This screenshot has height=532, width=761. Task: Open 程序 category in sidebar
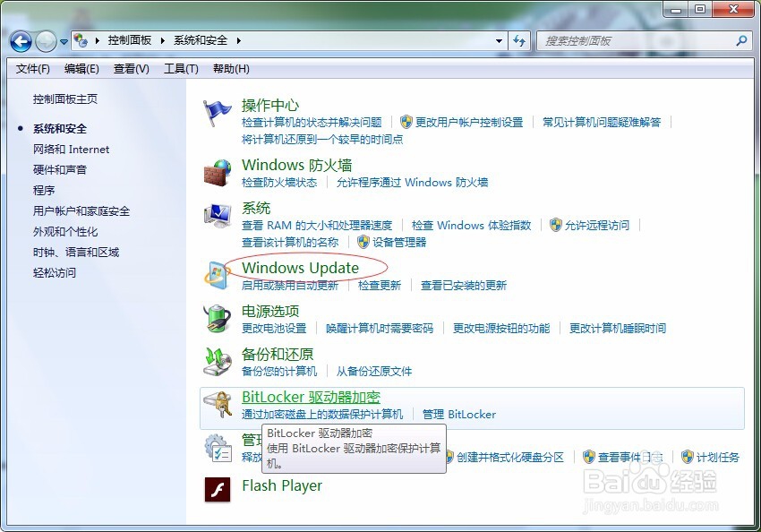pyautogui.click(x=44, y=190)
